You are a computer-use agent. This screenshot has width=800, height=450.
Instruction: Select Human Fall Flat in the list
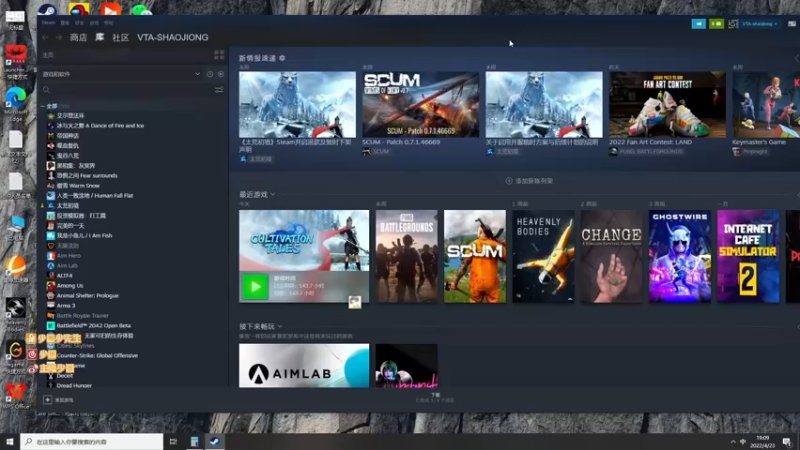click(x=95, y=195)
